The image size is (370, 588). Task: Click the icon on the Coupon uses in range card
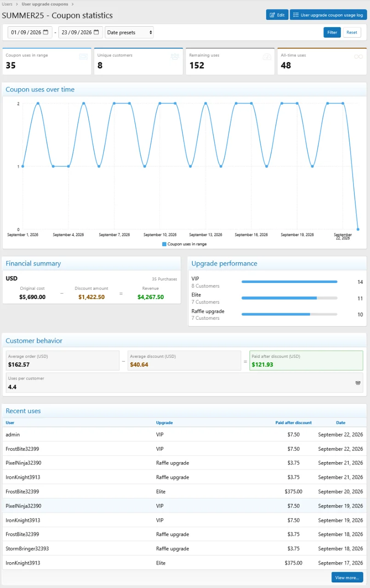pyautogui.click(x=83, y=57)
